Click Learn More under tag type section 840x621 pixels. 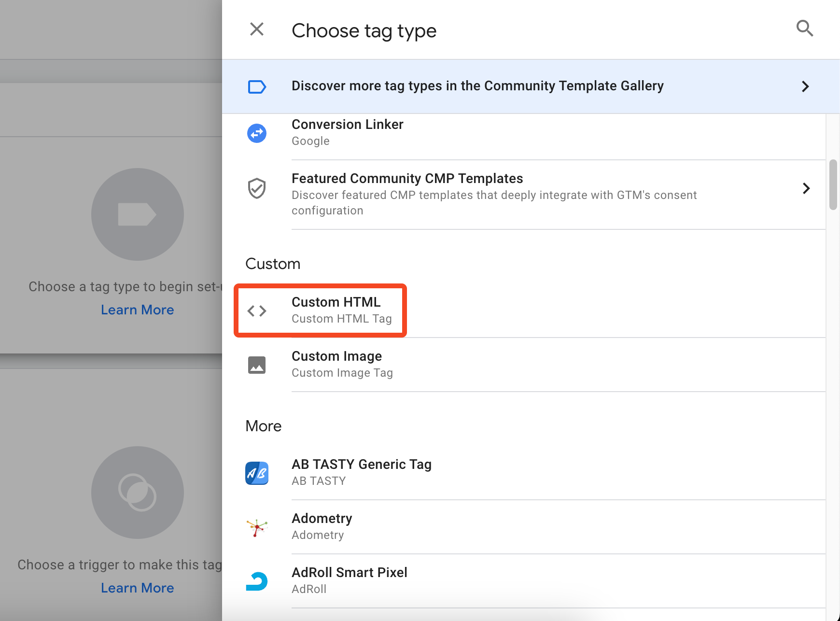137,310
